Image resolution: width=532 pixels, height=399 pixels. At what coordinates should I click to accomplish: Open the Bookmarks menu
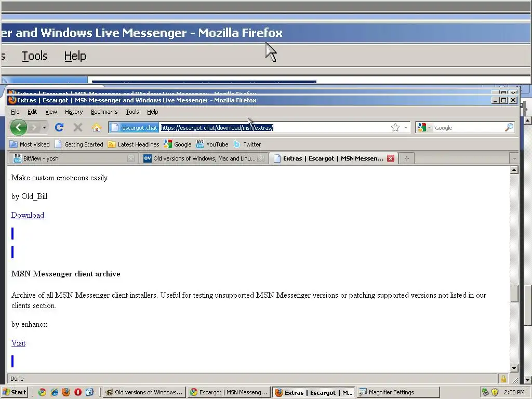point(104,112)
